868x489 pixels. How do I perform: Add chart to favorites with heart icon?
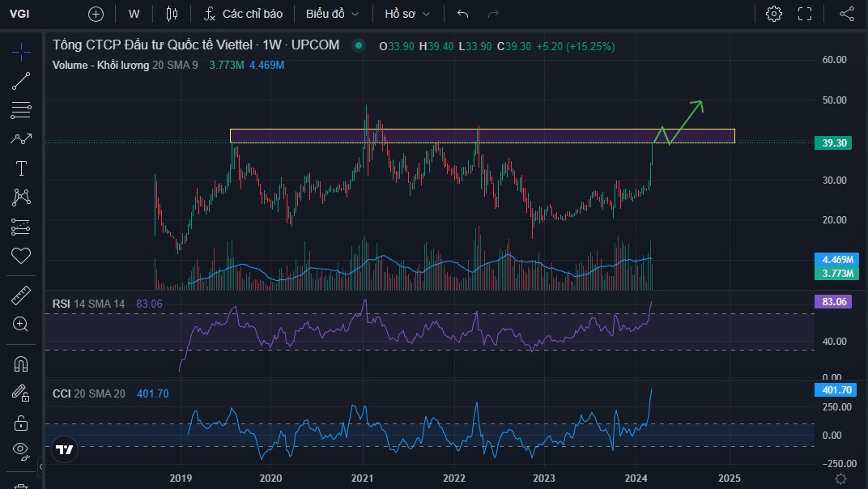[21, 255]
